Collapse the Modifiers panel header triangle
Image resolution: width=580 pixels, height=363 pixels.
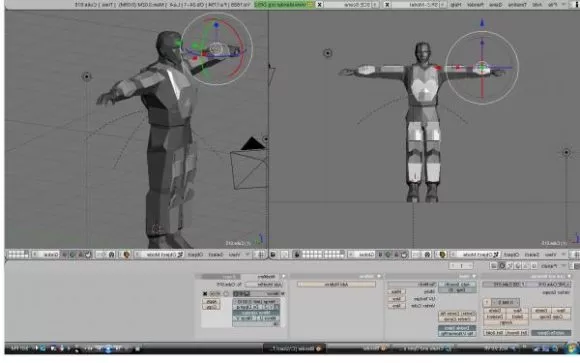(x=284, y=276)
